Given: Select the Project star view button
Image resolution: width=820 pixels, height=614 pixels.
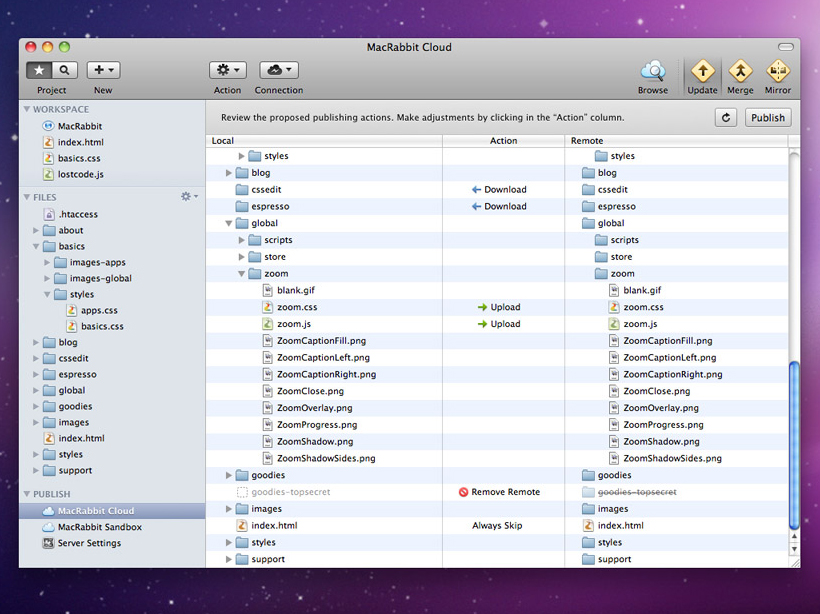Looking at the screenshot, I should coord(39,70).
